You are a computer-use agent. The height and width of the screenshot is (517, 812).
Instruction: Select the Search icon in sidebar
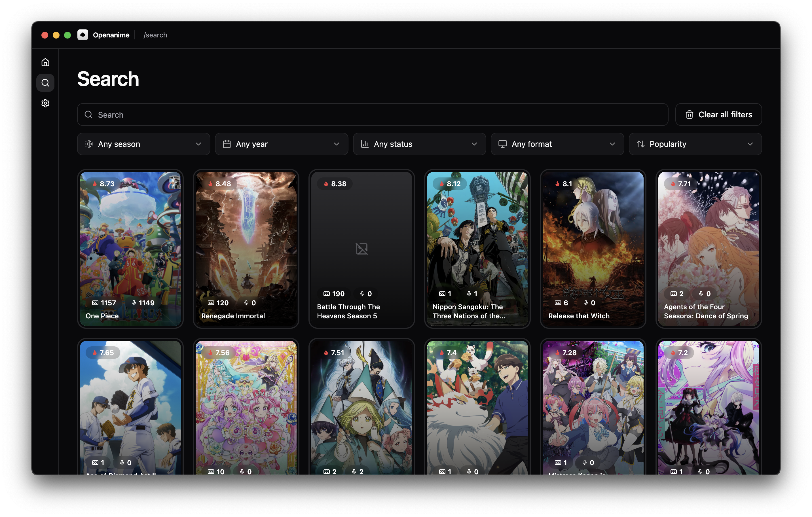45,82
